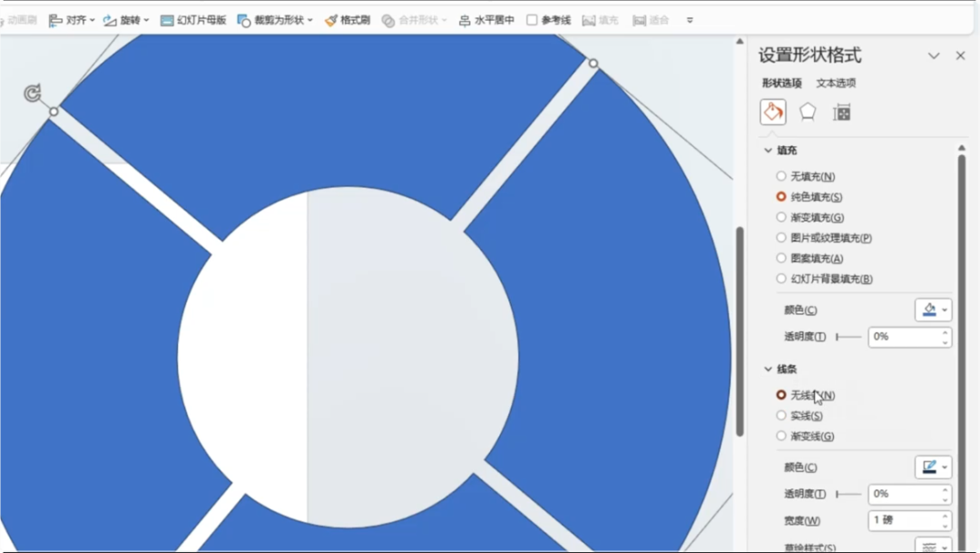Click the canvas scroll up arrow
Image resolution: width=980 pixels, height=553 pixels.
[x=740, y=41]
